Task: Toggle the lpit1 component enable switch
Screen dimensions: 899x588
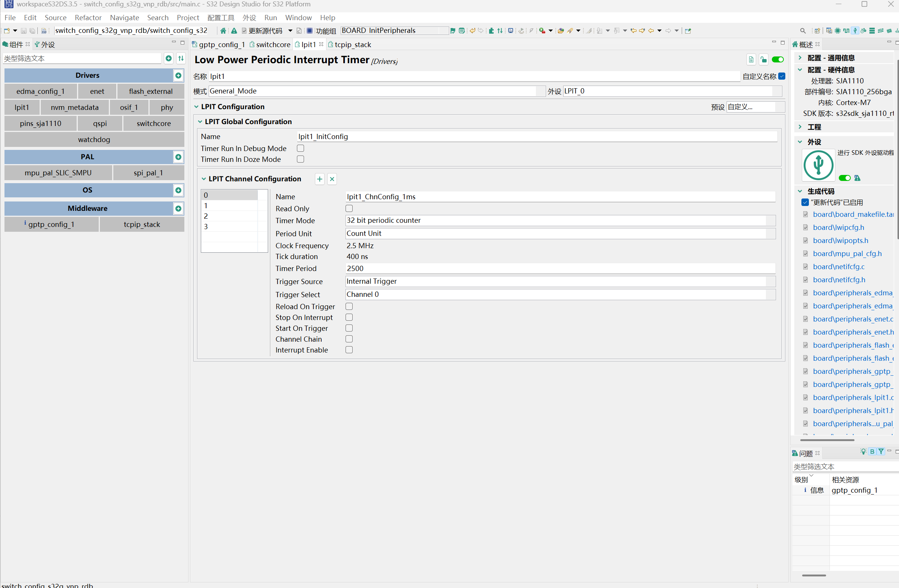Action: coord(778,60)
